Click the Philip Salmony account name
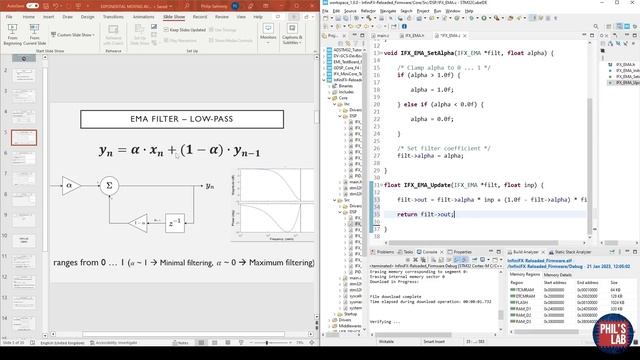This screenshot has width=640, height=360. [x=214, y=6]
